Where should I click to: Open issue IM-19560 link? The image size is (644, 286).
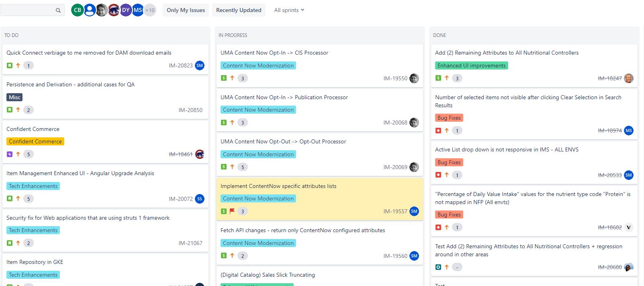(395, 256)
